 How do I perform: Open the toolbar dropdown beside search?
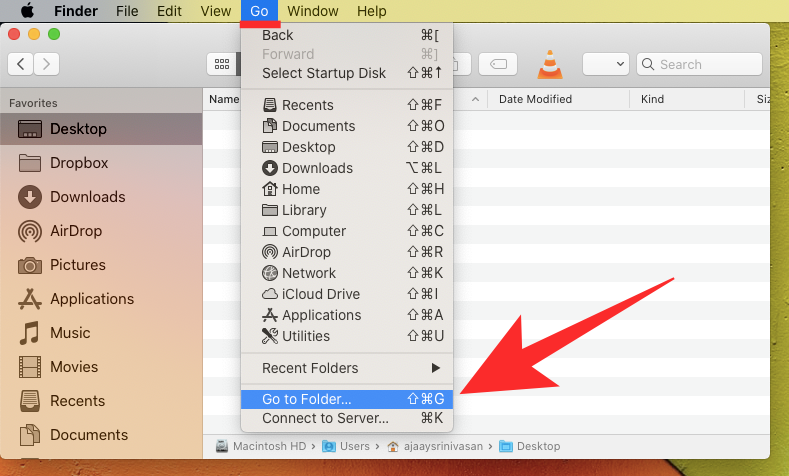click(605, 64)
